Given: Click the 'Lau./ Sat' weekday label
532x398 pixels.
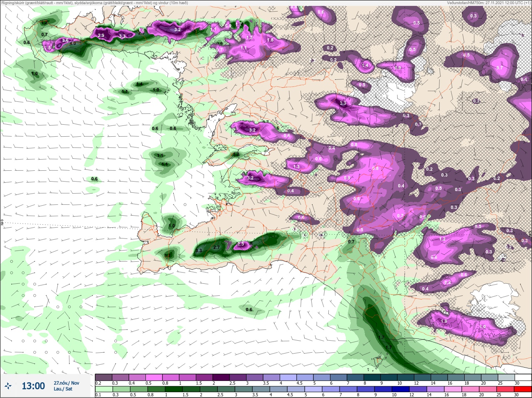Looking at the screenshot, I should pos(63,389).
